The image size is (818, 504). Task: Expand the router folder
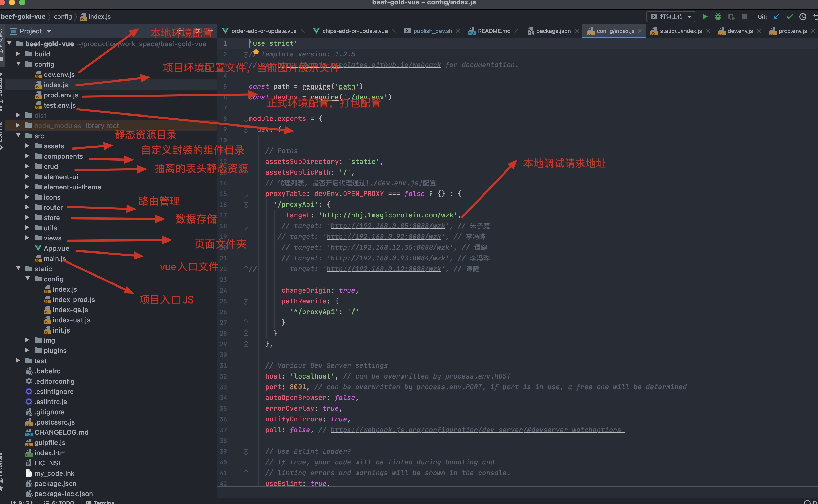tap(27, 207)
